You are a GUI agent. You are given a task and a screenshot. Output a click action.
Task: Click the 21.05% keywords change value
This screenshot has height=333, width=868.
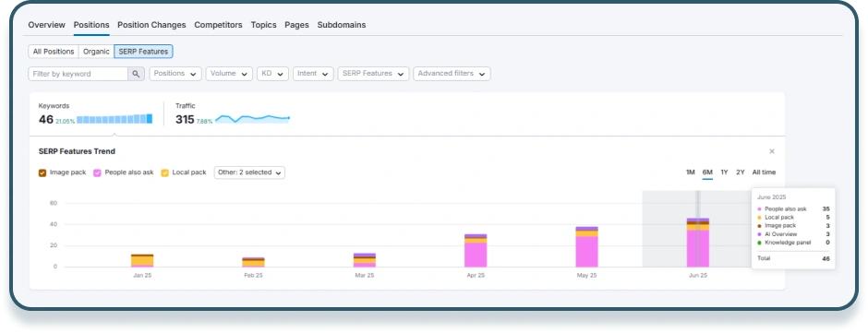pyautogui.click(x=66, y=121)
